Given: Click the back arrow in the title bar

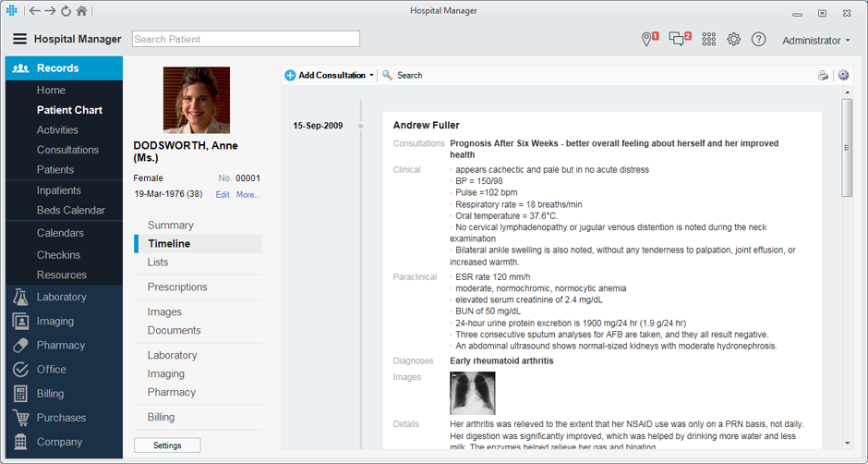Looking at the screenshot, I should pyautogui.click(x=35, y=10).
